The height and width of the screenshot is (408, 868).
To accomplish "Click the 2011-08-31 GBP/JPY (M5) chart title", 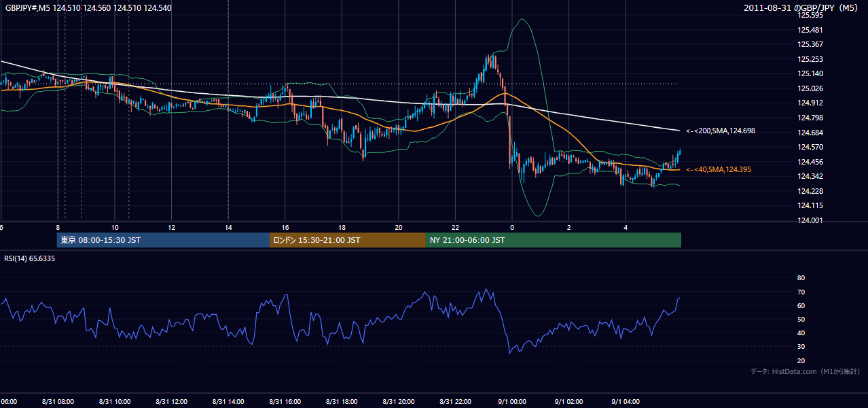I will [x=801, y=7].
